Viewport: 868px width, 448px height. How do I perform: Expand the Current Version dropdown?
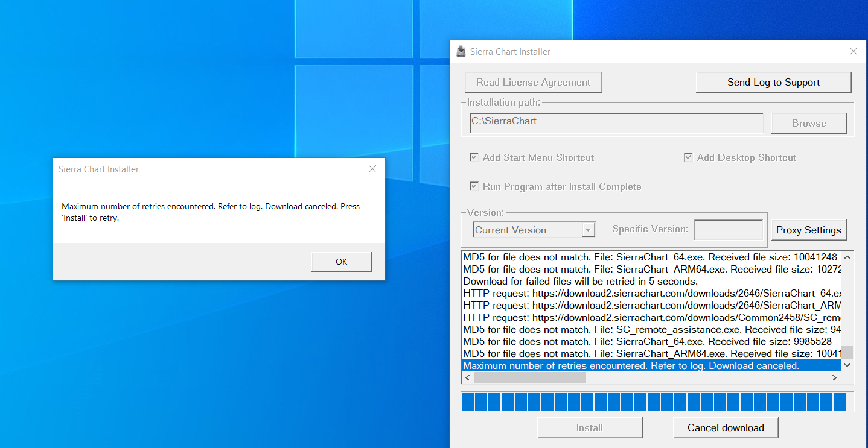588,230
